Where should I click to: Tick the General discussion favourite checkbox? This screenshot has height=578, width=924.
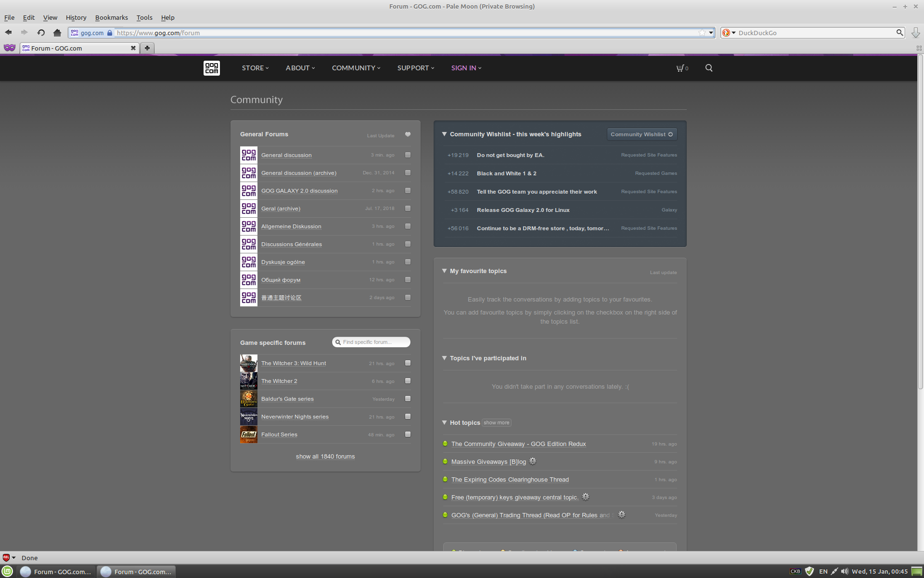point(408,155)
